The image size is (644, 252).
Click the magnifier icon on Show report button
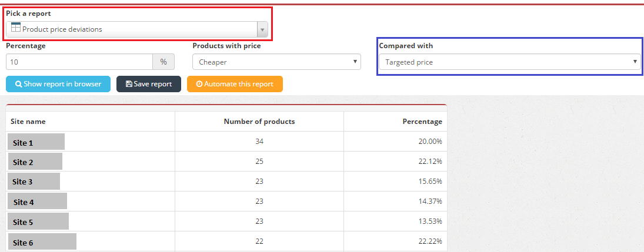point(18,84)
